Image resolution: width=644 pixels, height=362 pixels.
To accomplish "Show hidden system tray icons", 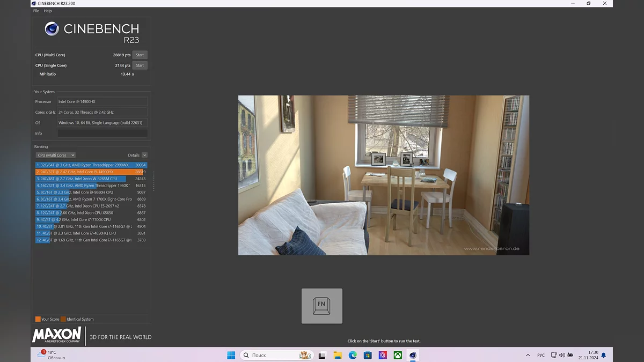I will coord(528,355).
